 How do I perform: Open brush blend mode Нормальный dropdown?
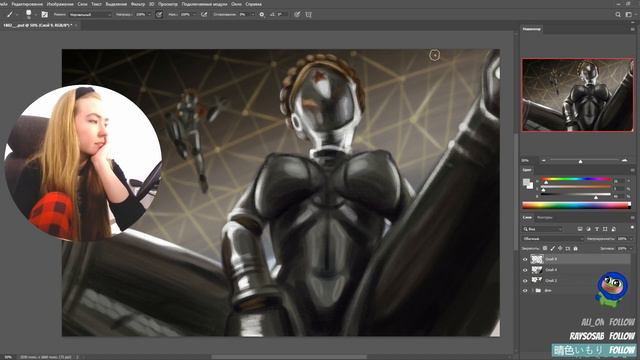(90, 14)
